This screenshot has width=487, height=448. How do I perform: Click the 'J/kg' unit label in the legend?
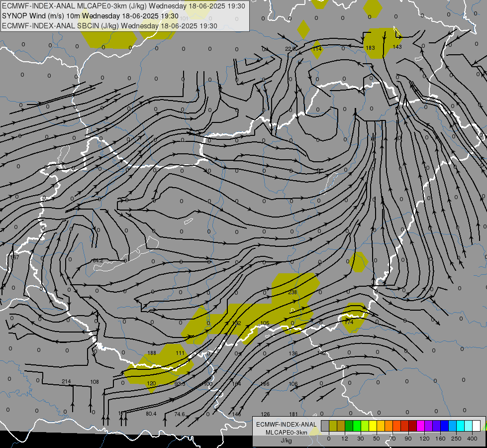[x=286, y=441]
